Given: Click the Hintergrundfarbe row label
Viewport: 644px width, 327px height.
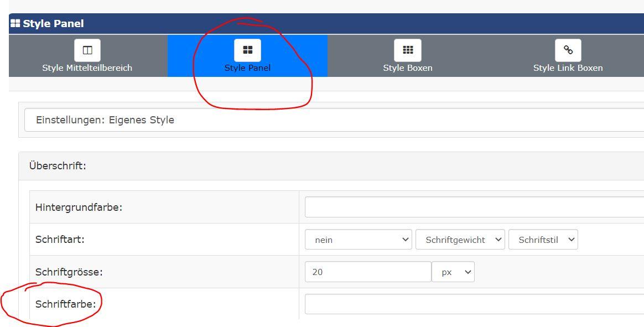Looking at the screenshot, I should pos(79,207).
